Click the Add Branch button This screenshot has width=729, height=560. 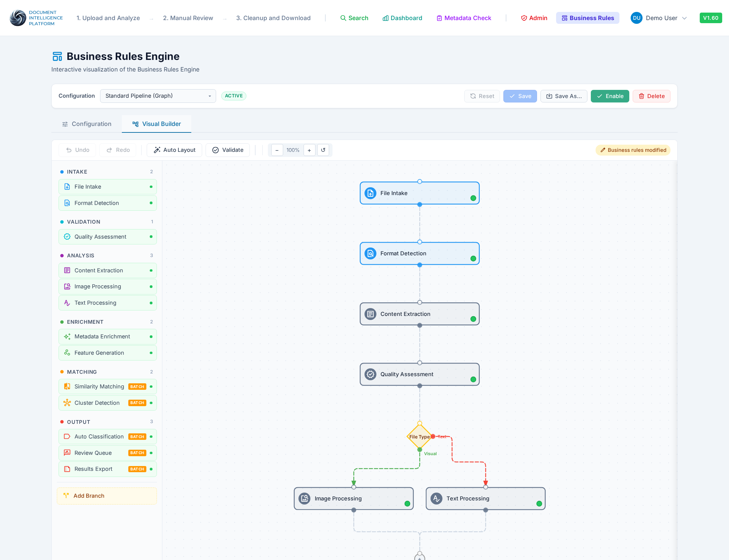107,496
